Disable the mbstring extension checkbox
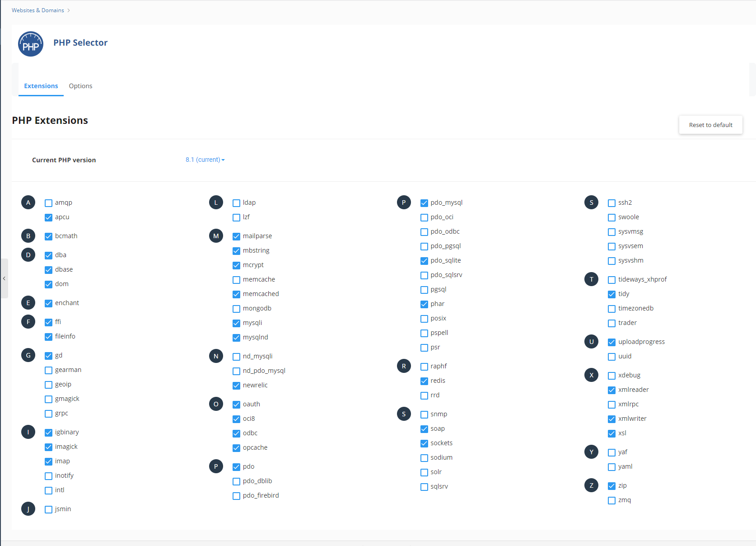Screen dimensions: 756x546 tap(236, 251)
